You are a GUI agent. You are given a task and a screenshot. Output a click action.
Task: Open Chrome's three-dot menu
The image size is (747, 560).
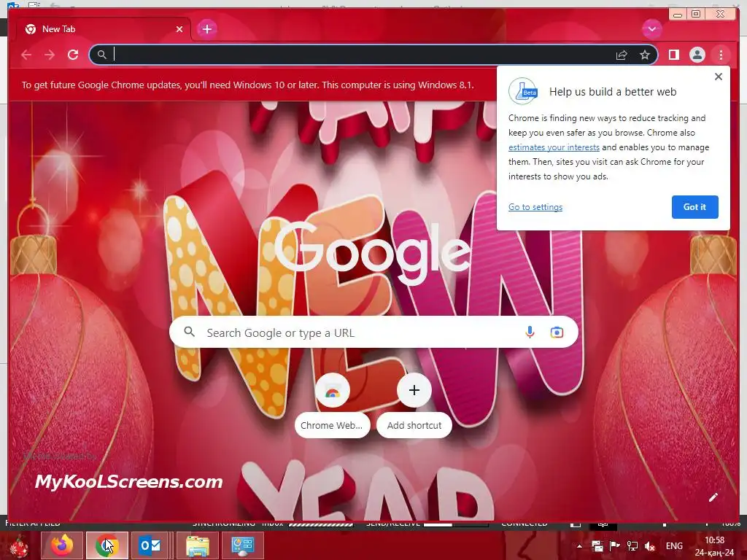(721, 55)
